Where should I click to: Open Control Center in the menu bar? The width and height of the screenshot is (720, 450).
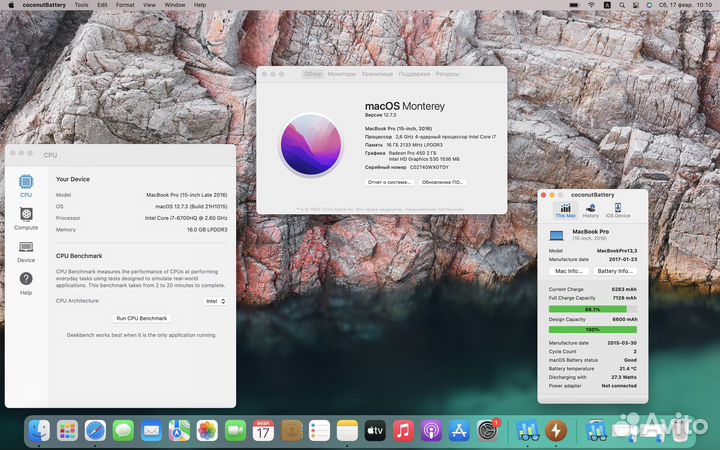click(x=636, y=5)
